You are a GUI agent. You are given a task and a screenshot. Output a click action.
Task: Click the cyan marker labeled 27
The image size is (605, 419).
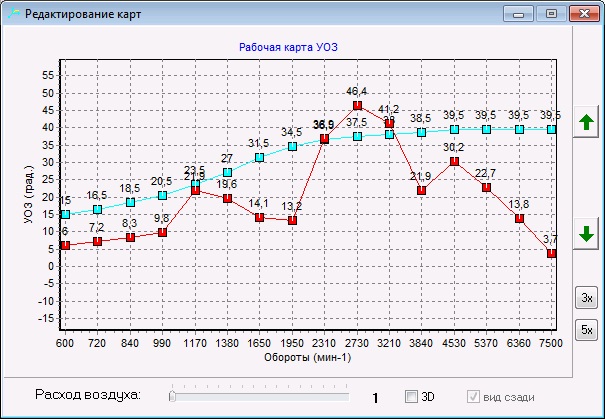(x=227, y=172)
